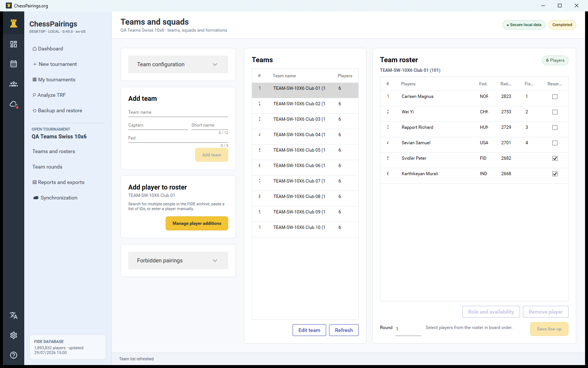
Task: Open Team rounds in the sidebar
Action: [47, 167]
